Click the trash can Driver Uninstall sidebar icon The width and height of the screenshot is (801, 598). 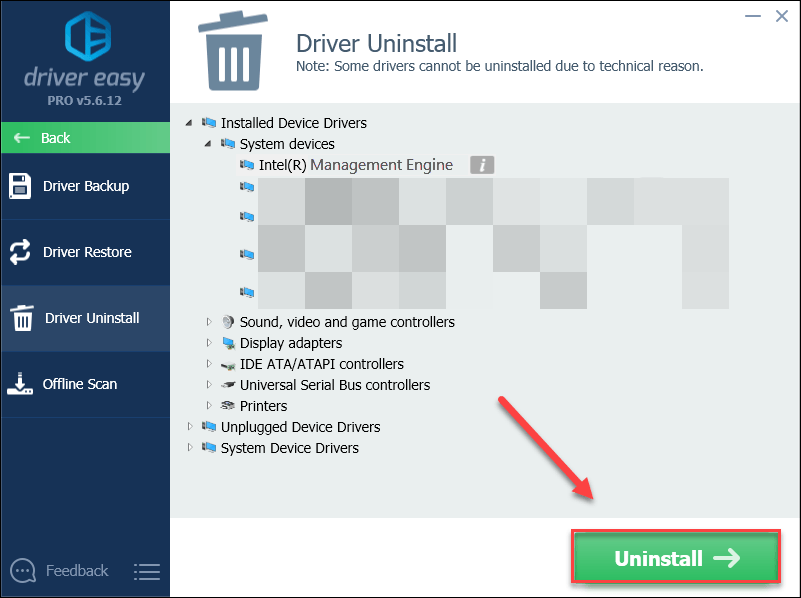point(22,318)
